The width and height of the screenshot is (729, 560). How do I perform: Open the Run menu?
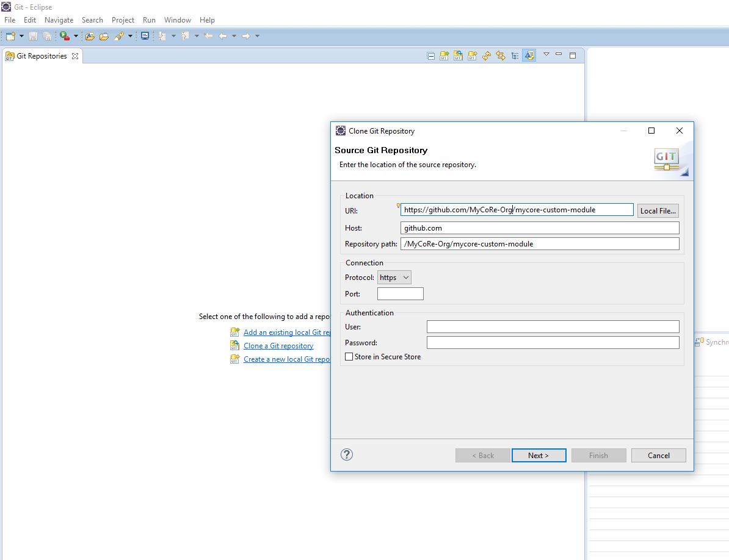point(149,20)
